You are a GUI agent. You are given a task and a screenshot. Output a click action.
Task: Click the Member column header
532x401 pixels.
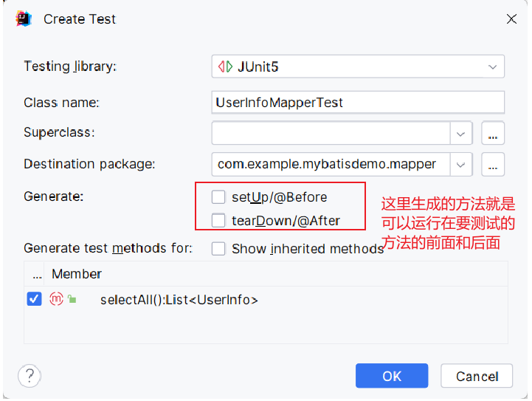coord(77,274)
